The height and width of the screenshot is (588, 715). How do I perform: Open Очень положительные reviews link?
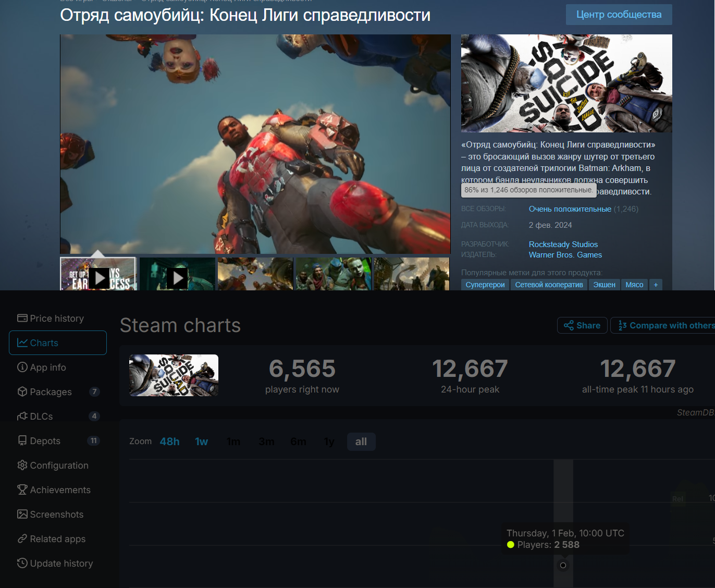(570, 209)
